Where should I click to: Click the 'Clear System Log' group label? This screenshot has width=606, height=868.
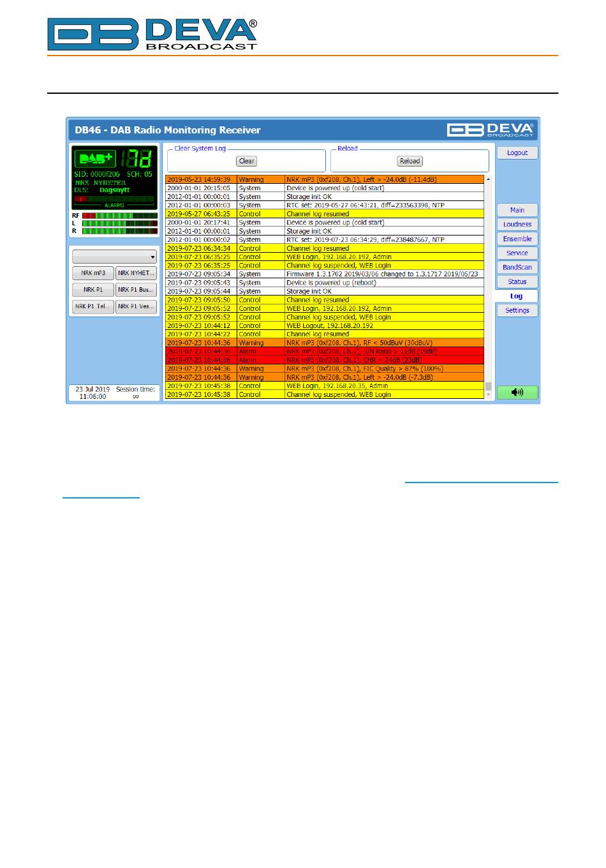200,149
